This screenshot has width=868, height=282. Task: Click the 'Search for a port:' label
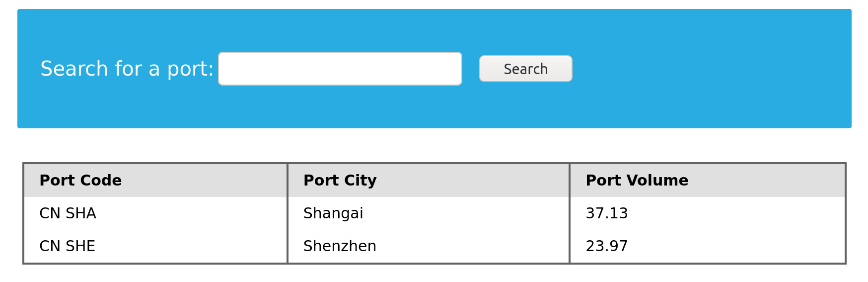(127, 69)
